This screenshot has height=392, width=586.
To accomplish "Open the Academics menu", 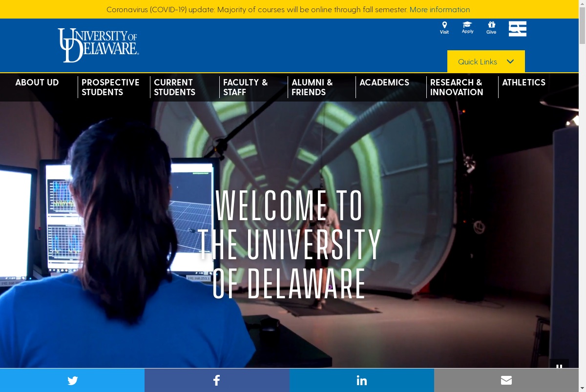I will pos(385,83).
